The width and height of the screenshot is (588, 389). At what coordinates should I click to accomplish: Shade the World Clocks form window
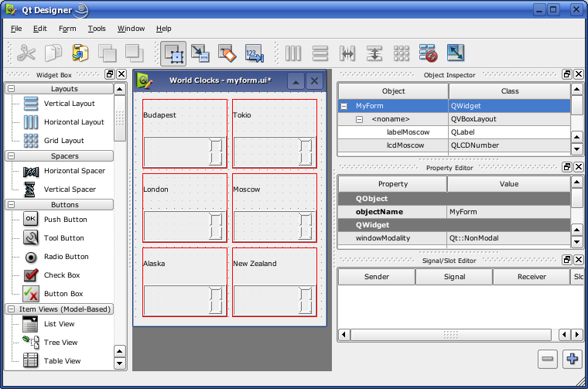[x=296, y=81]
